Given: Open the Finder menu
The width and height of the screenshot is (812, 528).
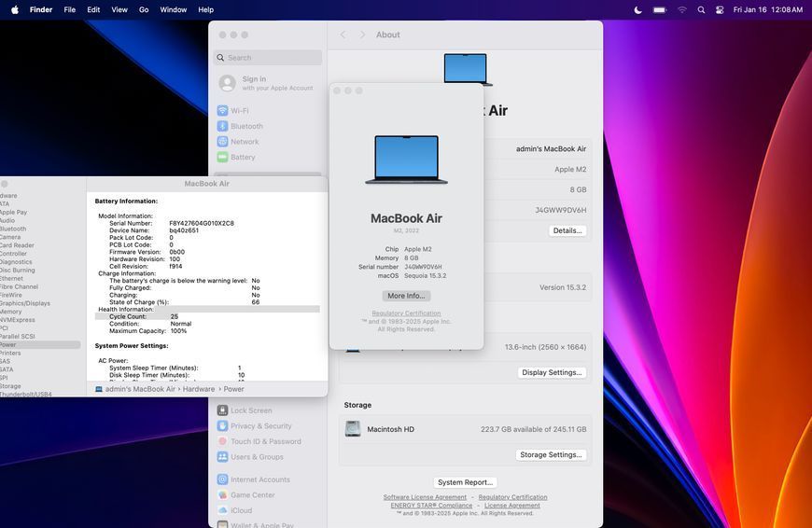Looking at the screenshot, I should (41, 9).
